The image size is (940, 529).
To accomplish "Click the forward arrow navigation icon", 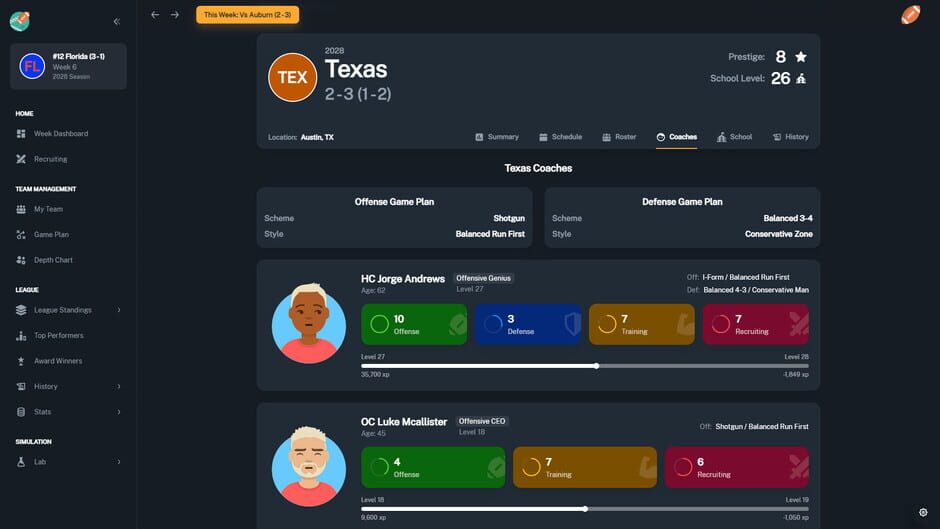I will click(x=175, y=15).
